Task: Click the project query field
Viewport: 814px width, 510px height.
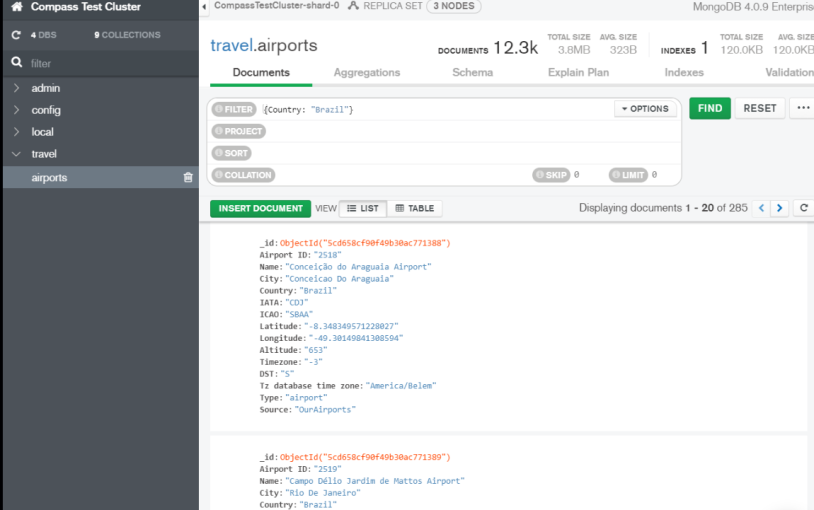Action: point(471,131)
